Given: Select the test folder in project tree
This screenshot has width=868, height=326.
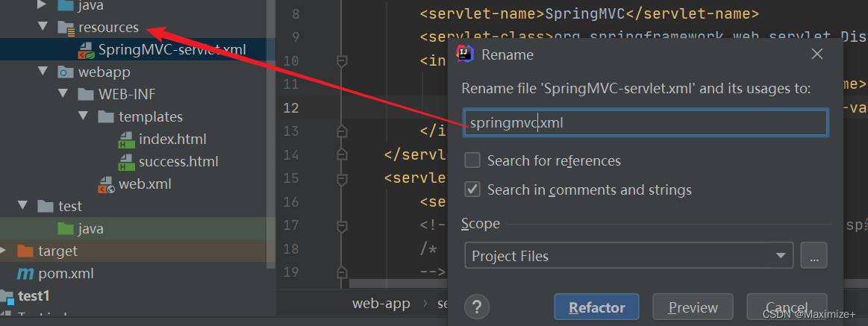Looking at the screenshot, I should point(70,206).
